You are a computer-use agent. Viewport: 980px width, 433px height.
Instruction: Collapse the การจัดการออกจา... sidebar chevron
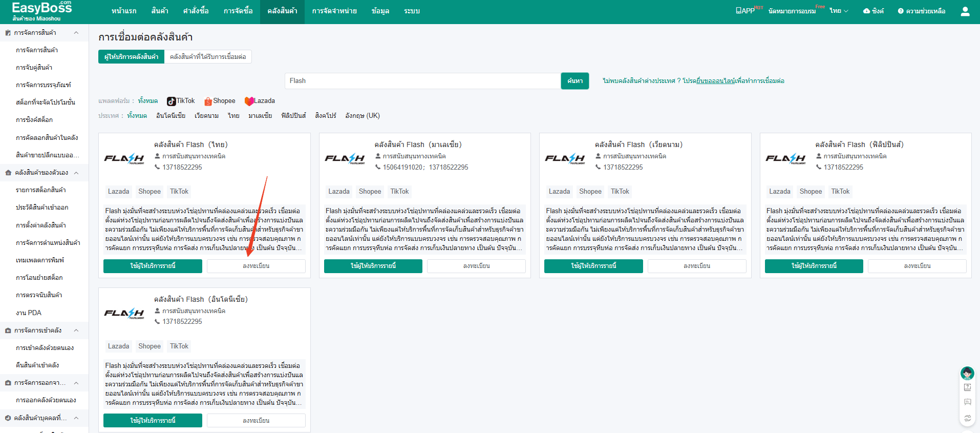76,383
